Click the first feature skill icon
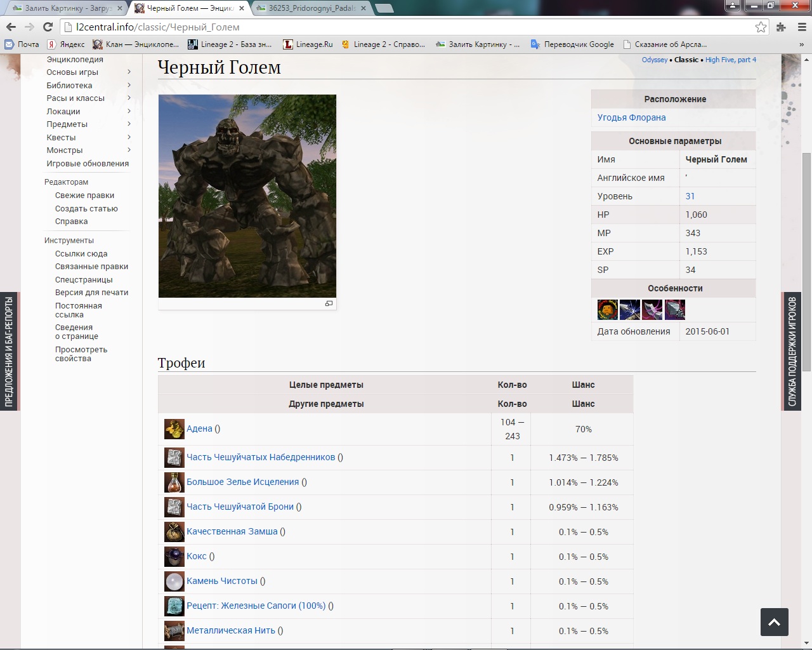 pyautogui.click(x=608, y=309)
